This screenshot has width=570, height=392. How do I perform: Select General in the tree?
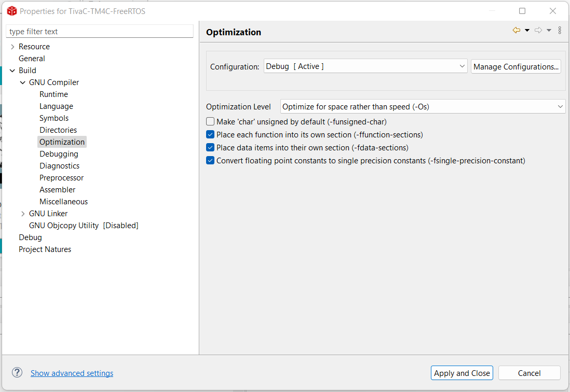point(32,59)
